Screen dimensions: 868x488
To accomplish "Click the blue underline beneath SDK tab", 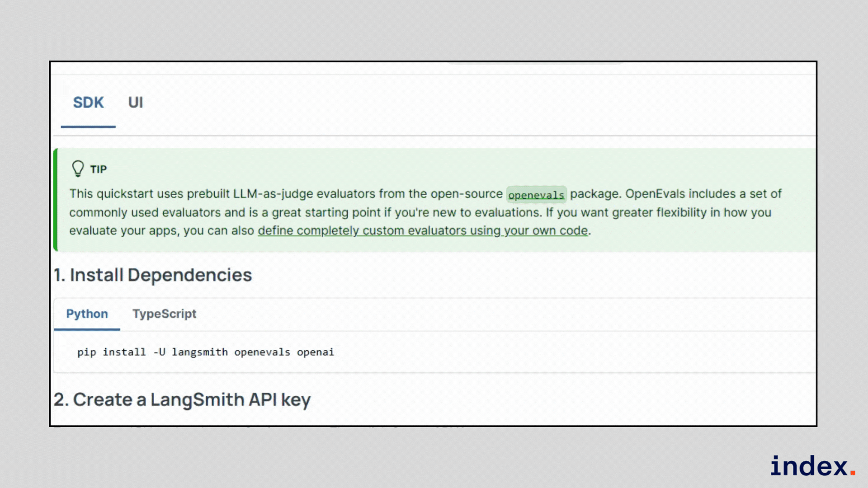I will (x=88, y=127).
